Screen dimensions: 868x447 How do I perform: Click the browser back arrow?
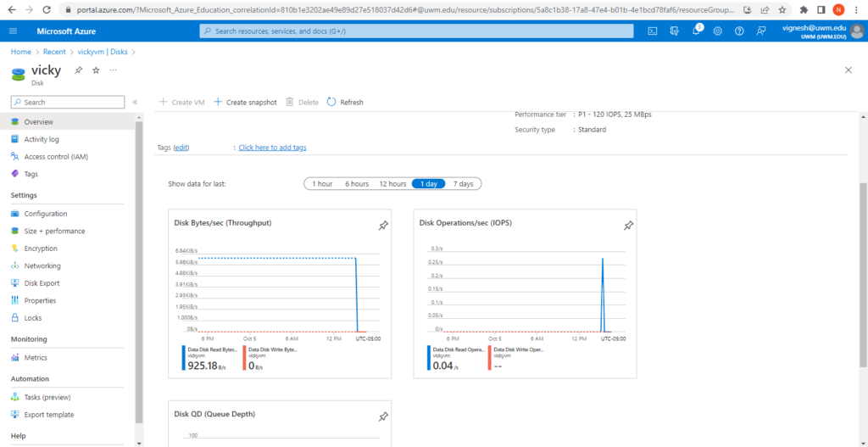12,9
